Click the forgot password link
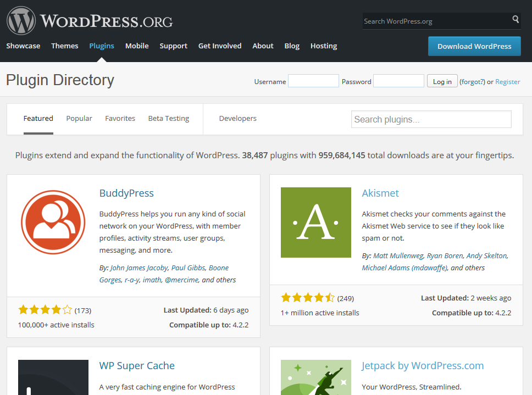Viewport: 532px width, 395px height. (472, 82)
